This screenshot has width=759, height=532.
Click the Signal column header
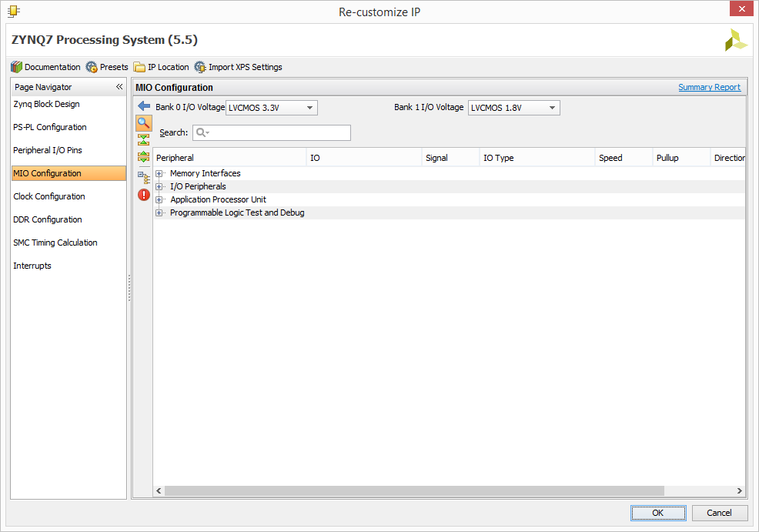tap(450, 158)
